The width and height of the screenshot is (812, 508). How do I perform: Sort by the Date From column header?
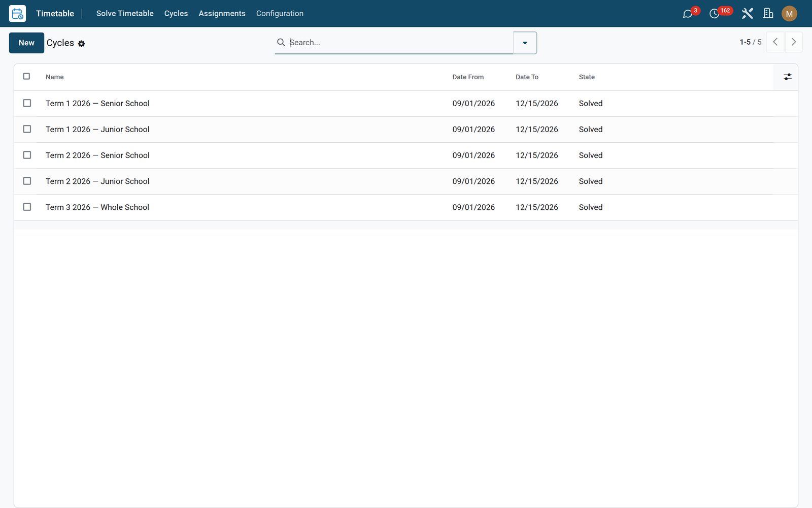[x=468, y=77]
